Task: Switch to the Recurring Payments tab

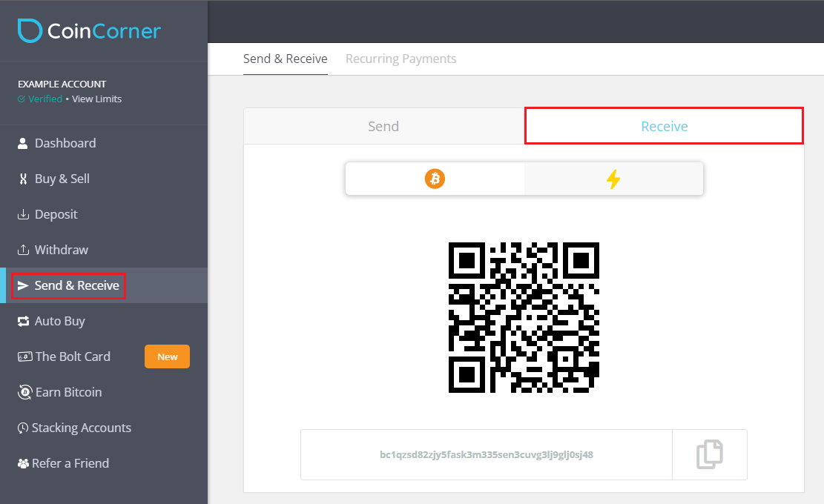Action: (x=401, y=59)
